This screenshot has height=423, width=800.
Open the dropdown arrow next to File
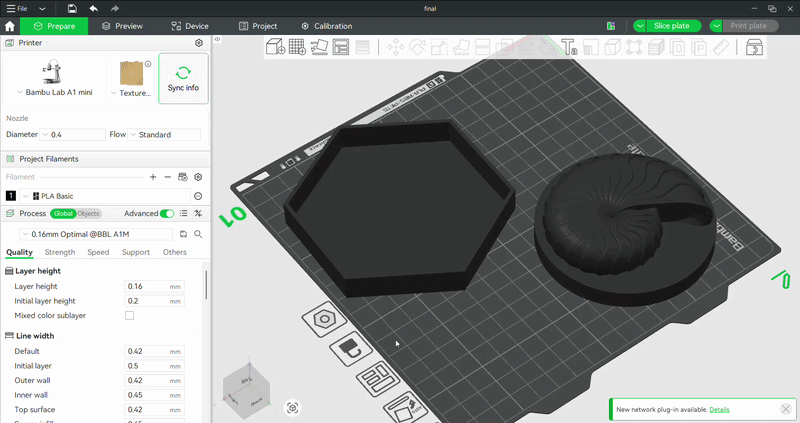pos(42,9)
